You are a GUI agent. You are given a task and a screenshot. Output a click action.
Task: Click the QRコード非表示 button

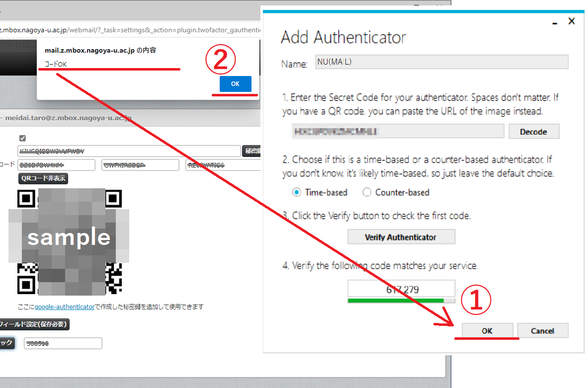coord(43,178)
